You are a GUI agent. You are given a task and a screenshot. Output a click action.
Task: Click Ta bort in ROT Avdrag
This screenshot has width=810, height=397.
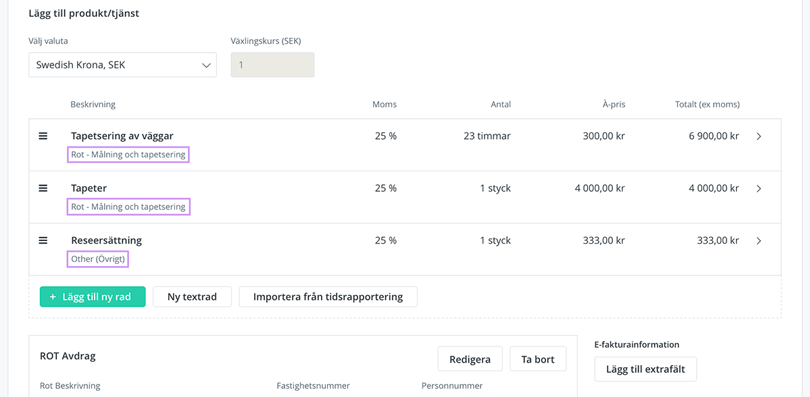coord(538,359)
